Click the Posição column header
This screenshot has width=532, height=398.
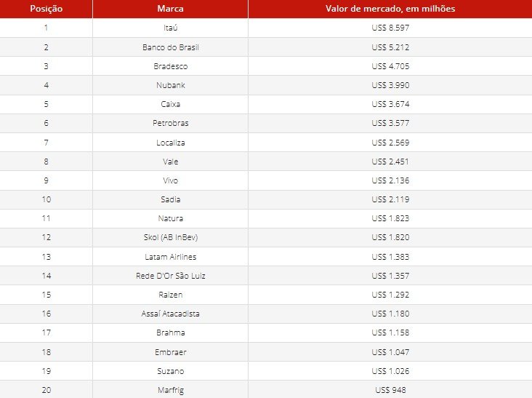[46, 9]
